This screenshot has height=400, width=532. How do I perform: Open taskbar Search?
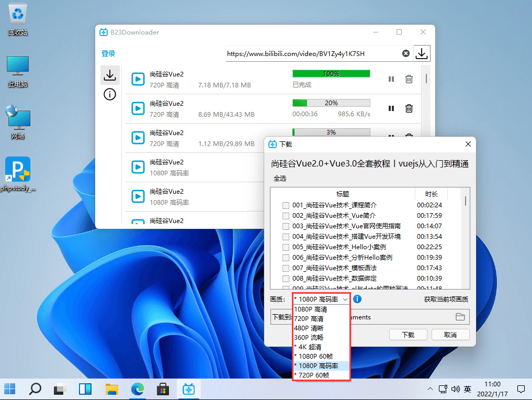pos(35,389)
